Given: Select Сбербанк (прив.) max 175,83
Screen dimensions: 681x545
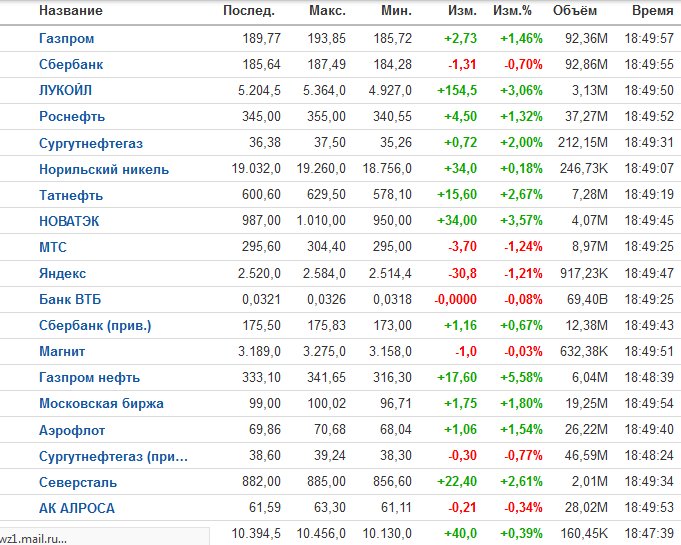Looking at the screenshot, I should (x=327, y=325).
